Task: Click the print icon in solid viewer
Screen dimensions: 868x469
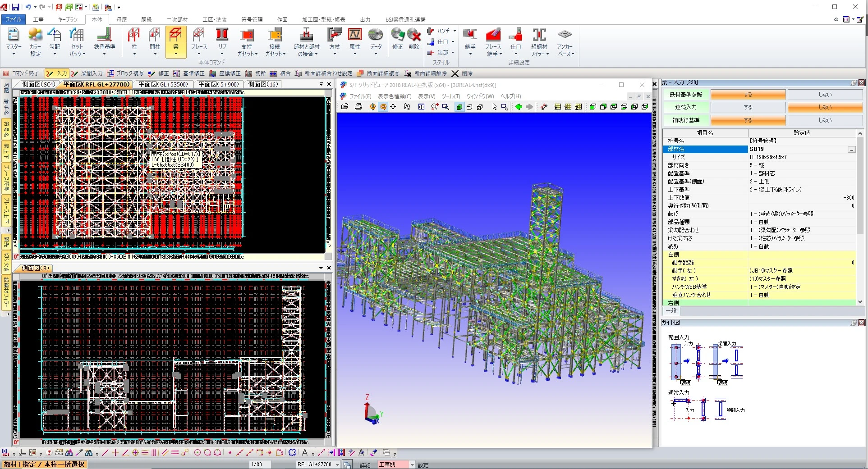Action: click(358, 107)
